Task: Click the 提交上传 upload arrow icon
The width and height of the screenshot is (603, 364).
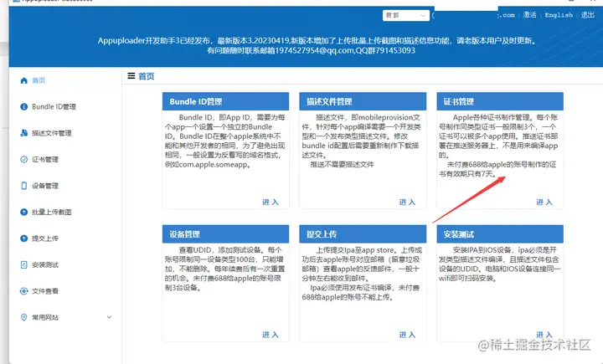Action: 23,238
